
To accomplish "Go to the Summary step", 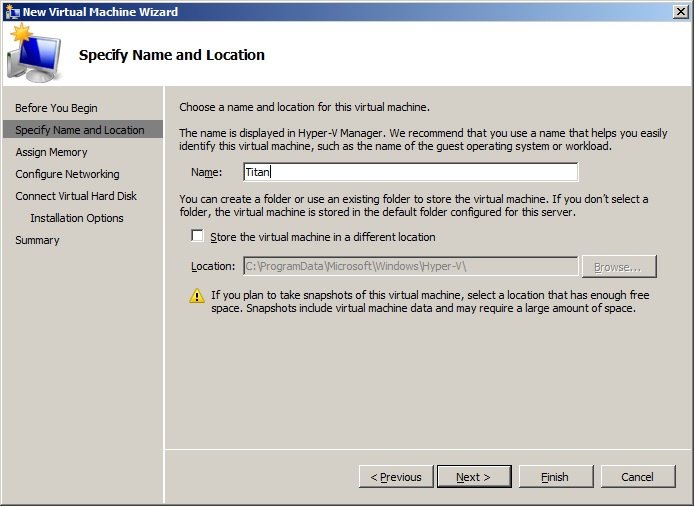I will [37, 240].
